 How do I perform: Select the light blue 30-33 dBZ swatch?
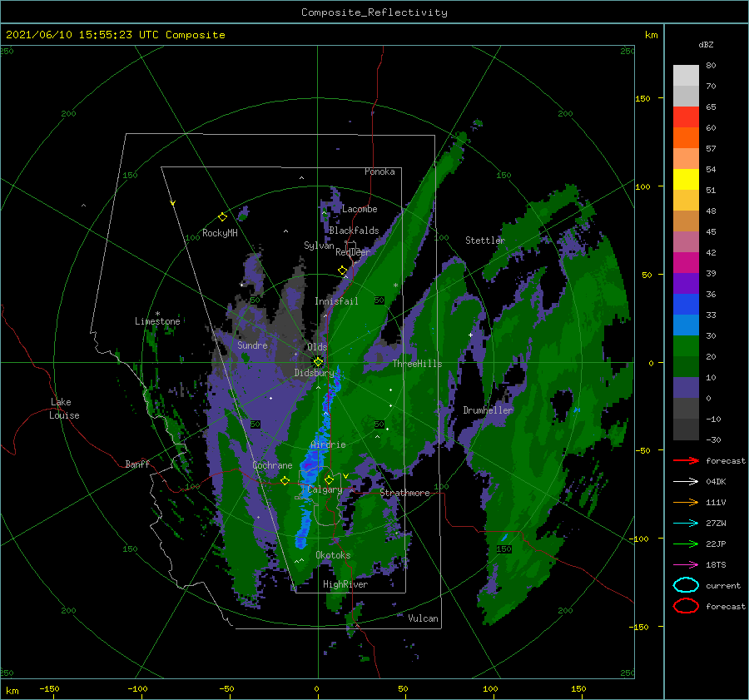pos(686,325)
